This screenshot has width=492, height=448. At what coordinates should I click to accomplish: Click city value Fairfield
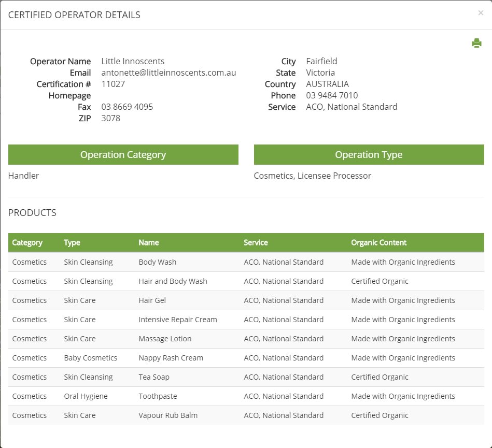pyautogui.click(x=321, y=61)
